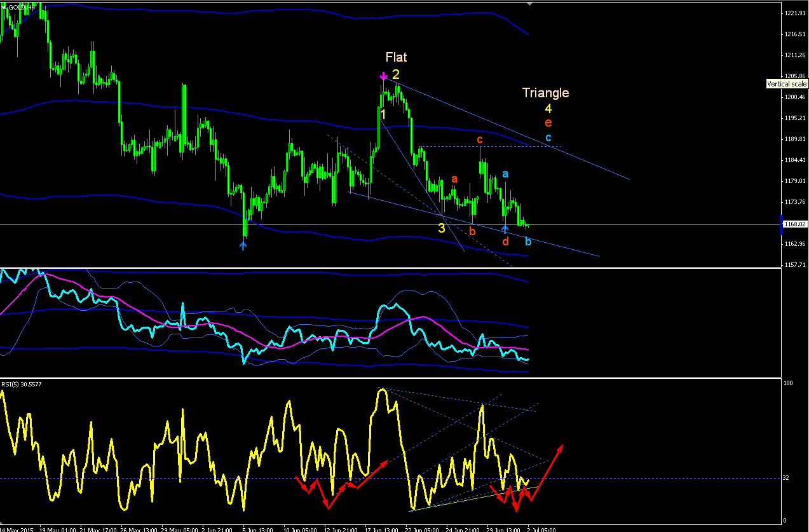Select the orange e label under Triangle

tap(548, 123)
